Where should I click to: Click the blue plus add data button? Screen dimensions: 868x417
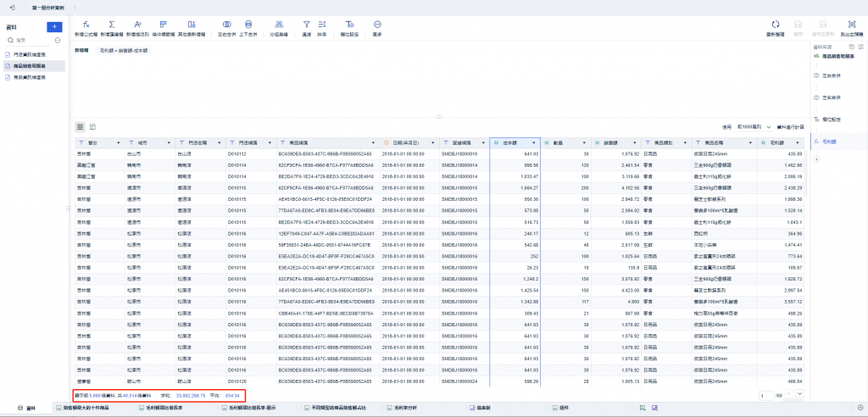[54, 26]
